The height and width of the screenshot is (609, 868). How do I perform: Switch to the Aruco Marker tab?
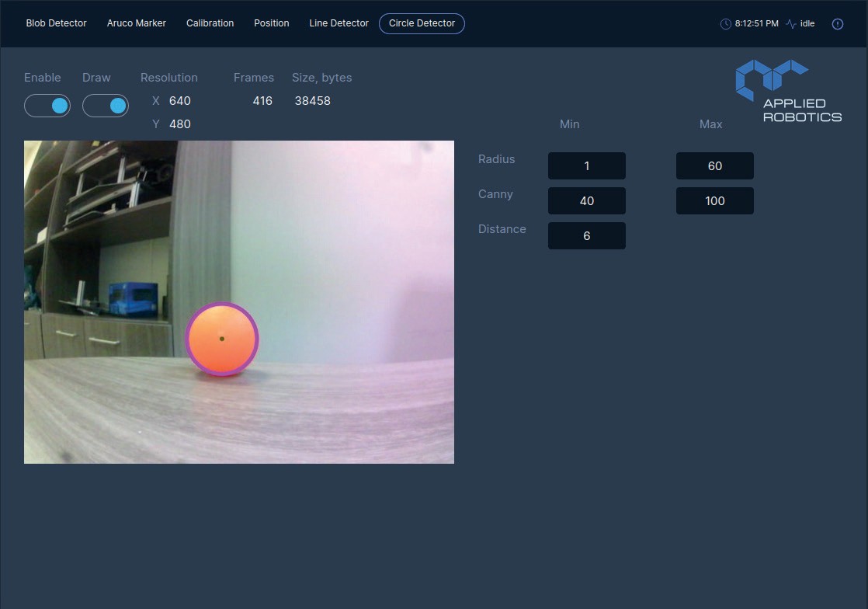click(137, 23)
